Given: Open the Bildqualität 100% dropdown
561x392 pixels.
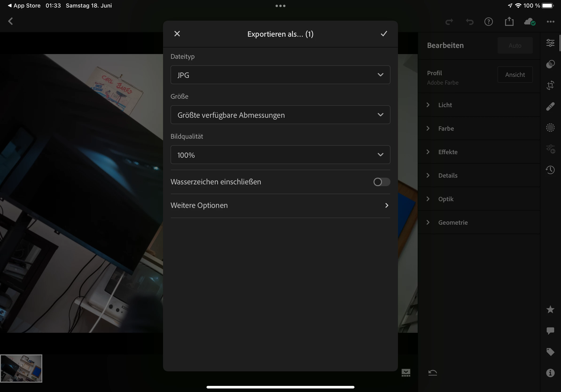Looking at the screenshot, I should pyautogui.click(x=280, y=155).
